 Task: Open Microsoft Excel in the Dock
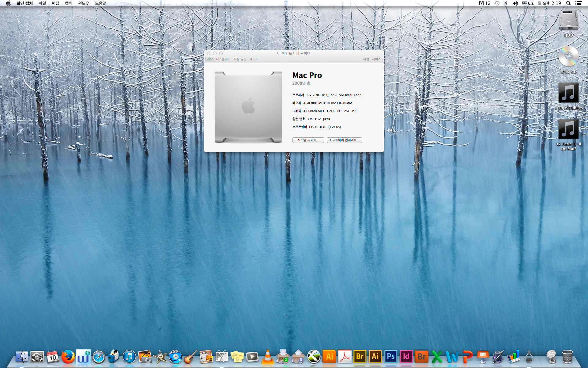click(x=437, y=357)
